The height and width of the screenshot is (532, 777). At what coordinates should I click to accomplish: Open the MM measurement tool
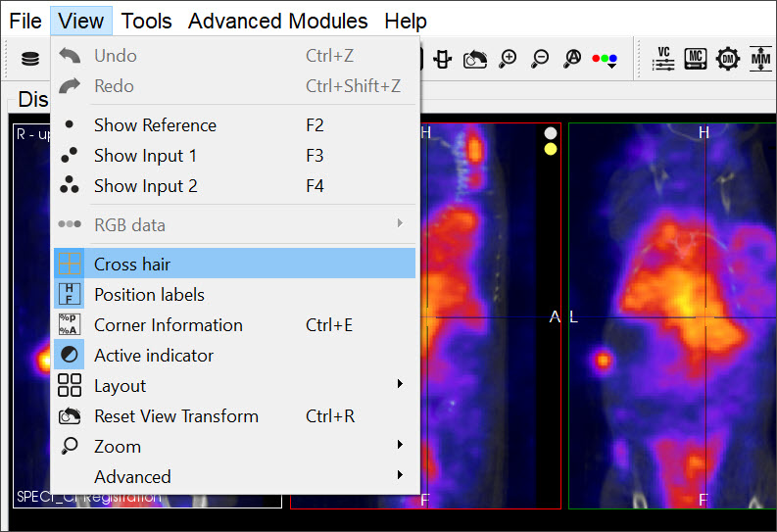[x=760, y=59]
